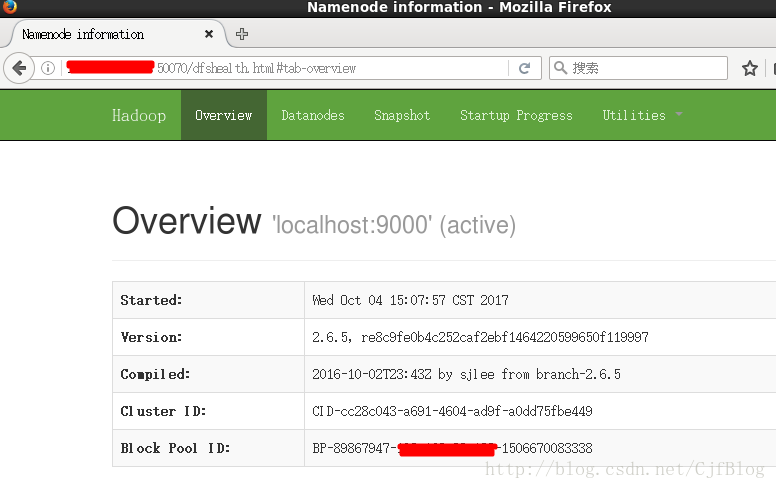Viewport: 776px width, 489px height.
Task: Close the Namenode information tab
Action: pos(209,34)
